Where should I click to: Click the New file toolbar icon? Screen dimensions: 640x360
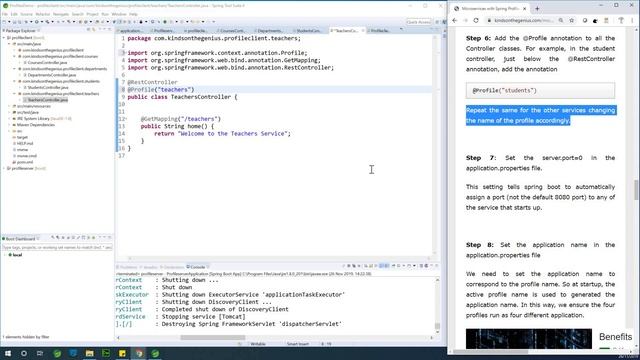4,22
